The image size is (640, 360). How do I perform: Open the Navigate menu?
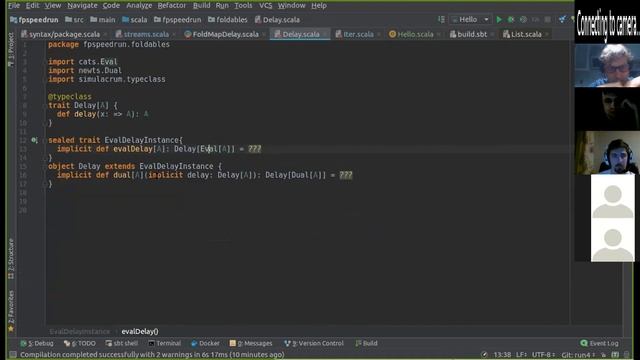pyautogui.click(x=82, y=6)
